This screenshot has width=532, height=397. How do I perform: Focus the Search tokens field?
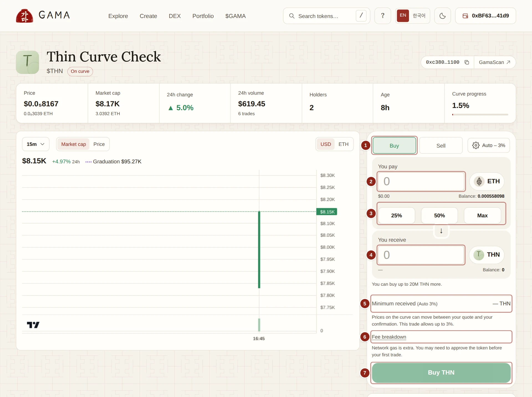[326, 16]
